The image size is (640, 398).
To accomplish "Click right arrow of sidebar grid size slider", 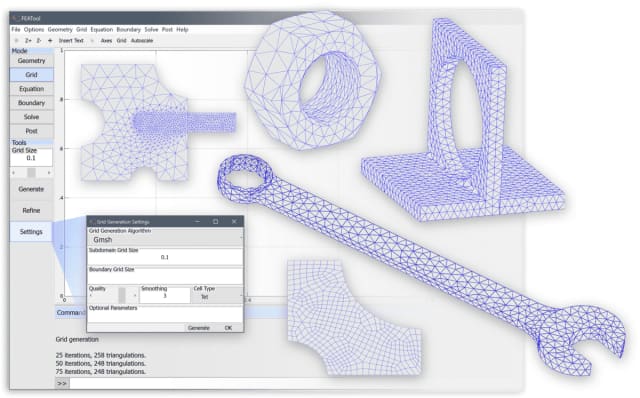I will pos(49,173).
